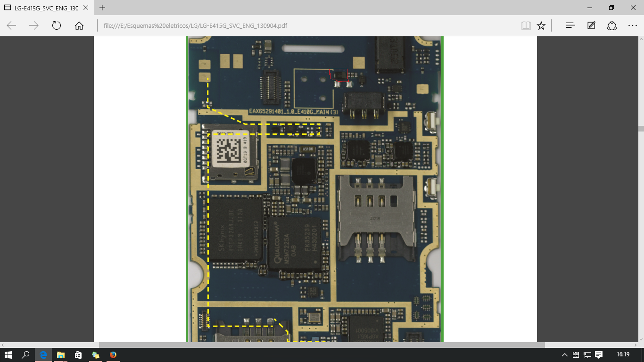Open the Share icon
The width and height of the screenshot is (644, 362).
coord(612,25)
